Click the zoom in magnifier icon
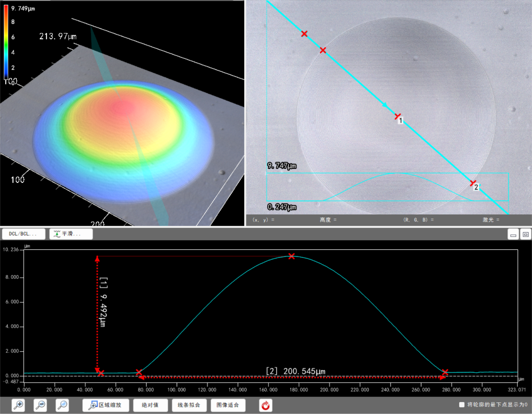Image resolution: width=532 pixels, height=414 pixels. pos(19,405)
